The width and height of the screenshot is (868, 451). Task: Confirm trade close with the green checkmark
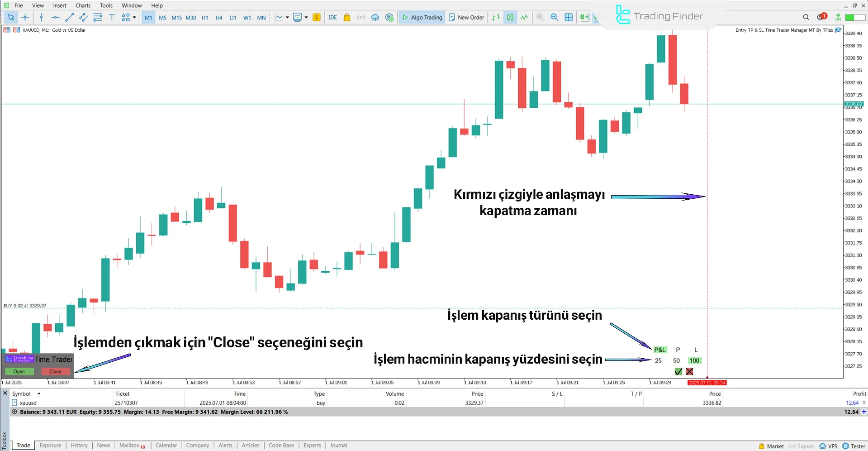pyautogui.click(x=678, y=371)
